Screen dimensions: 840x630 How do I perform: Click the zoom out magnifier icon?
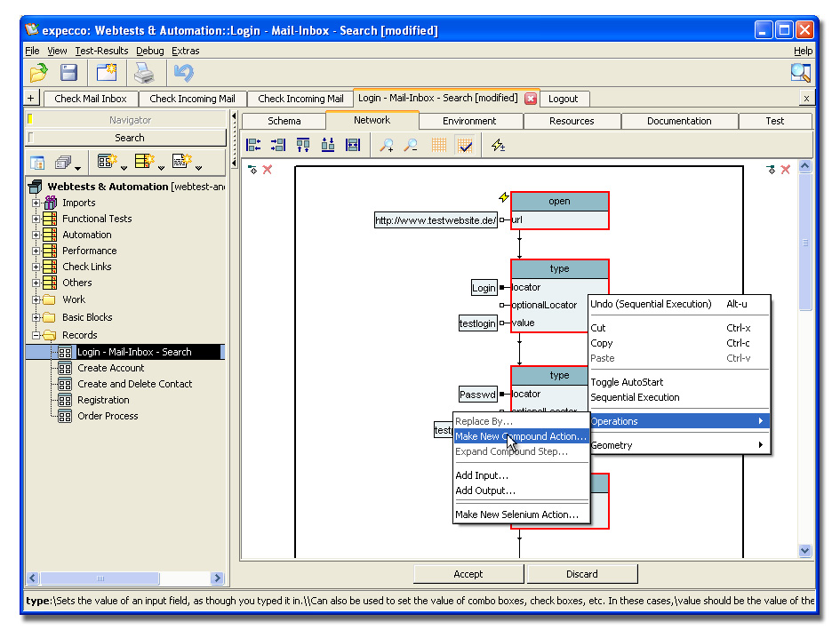pyautogui.click(x=410, y=145)
